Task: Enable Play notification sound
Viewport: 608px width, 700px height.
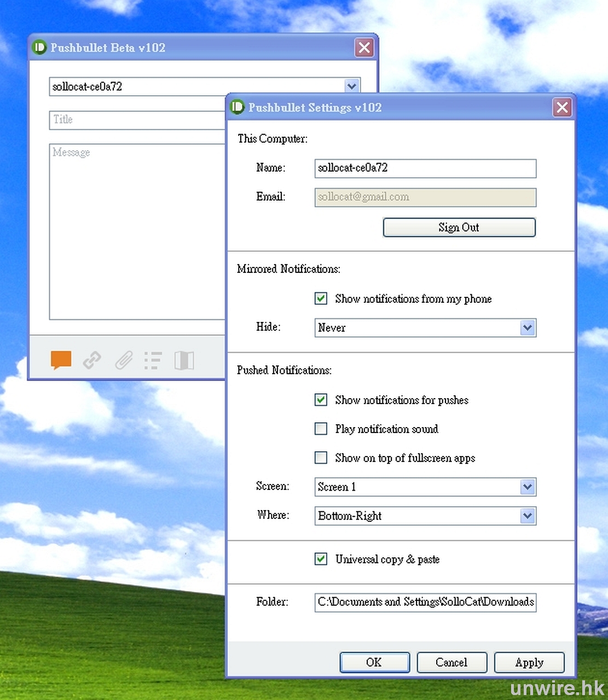Action: click(x=321, y=429)
